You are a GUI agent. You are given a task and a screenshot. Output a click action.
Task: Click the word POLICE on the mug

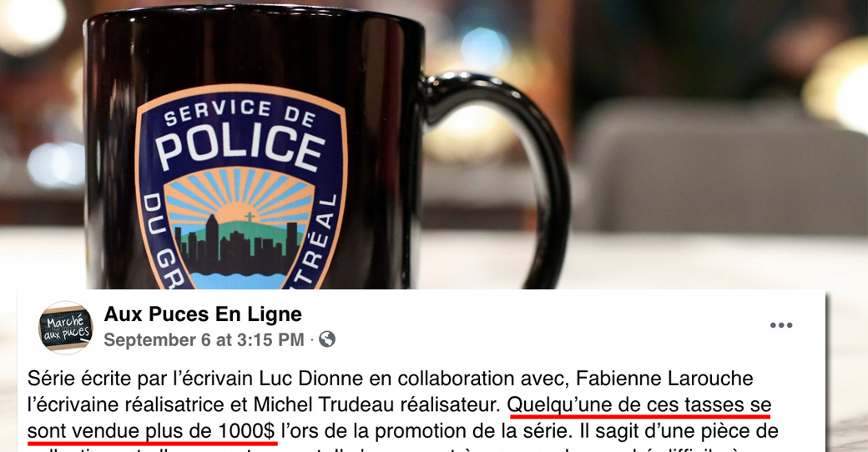[241, 147]
